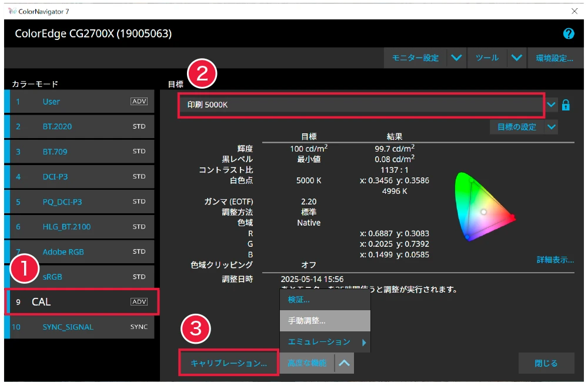Click the 閉じる button

click(546, 363)
